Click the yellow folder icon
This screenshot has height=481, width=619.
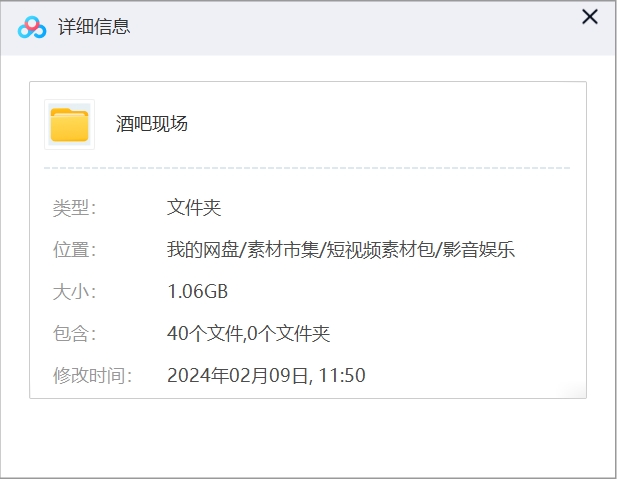69,125
